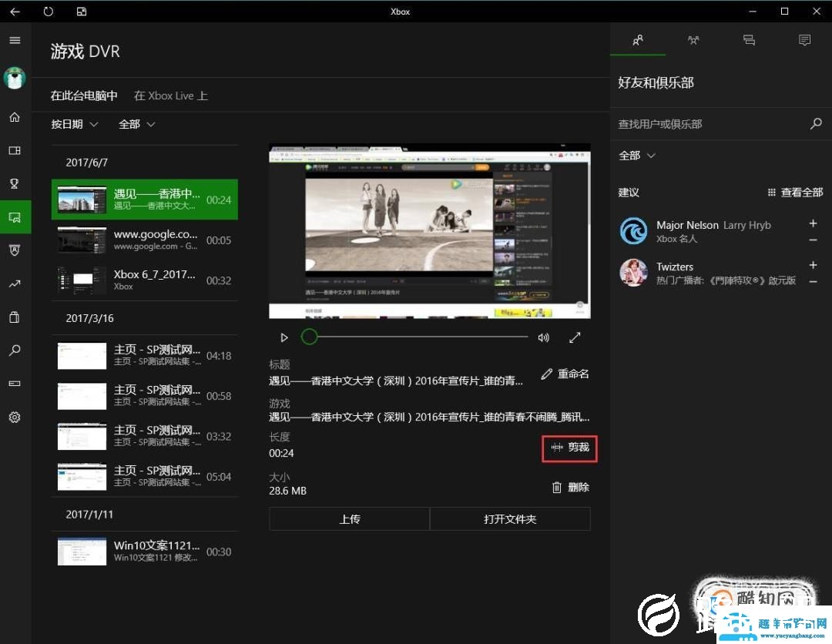Open the hamburger navigation menu
This screenshot has width=832, height=644.
pyautogui.click(x=15, y=40)
